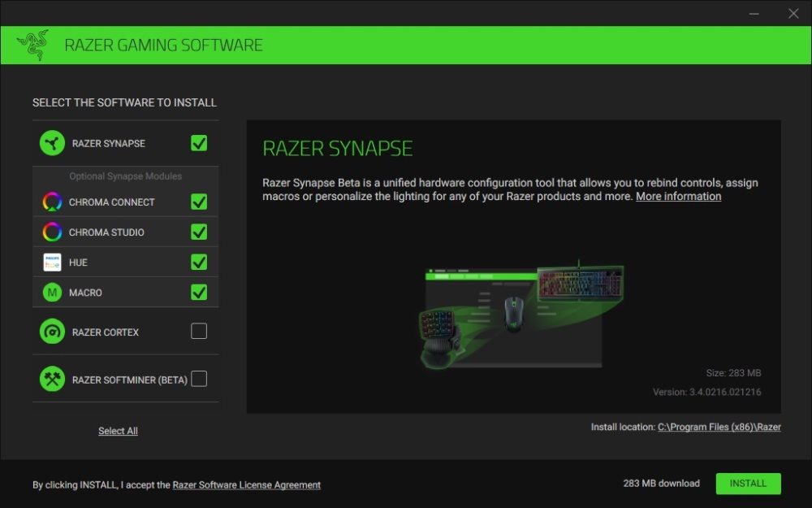The height and width of the screenshot is (508, 812).
Task: Select the CHROMA STUDIO label
Action: (106, 232)
